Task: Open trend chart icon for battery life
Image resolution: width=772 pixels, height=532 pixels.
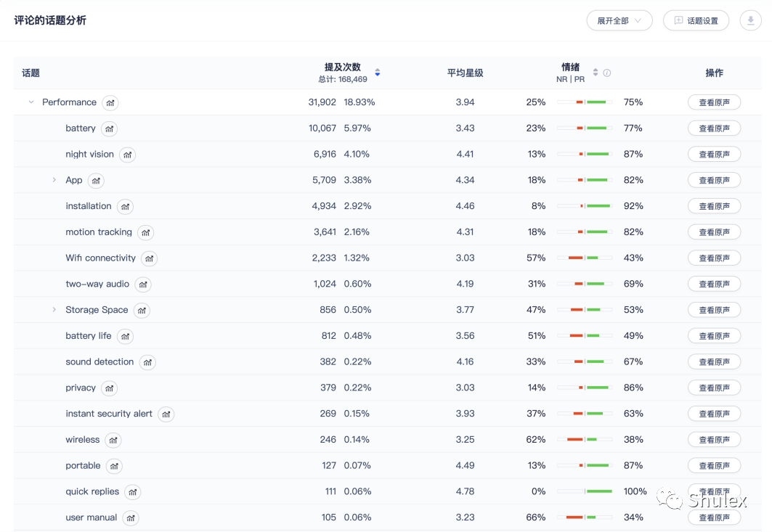Action: pos(125,337)
